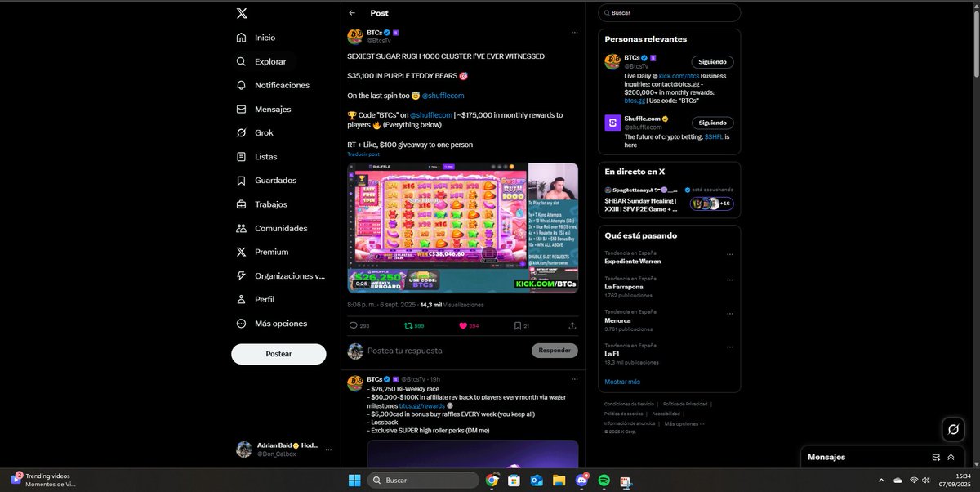Open three-dot menu on the BTCs reply
The height and width of the screenshot is (492, 980).
574,379
